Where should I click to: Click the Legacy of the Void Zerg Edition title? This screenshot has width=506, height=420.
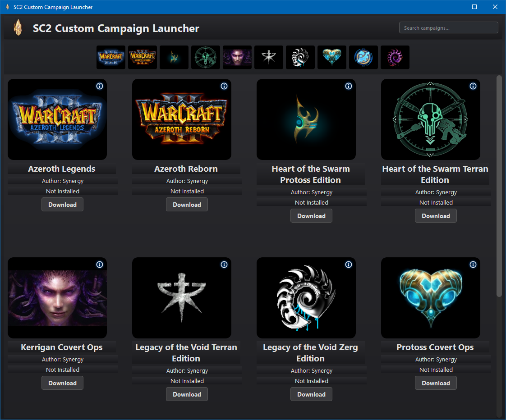point(310,353)
